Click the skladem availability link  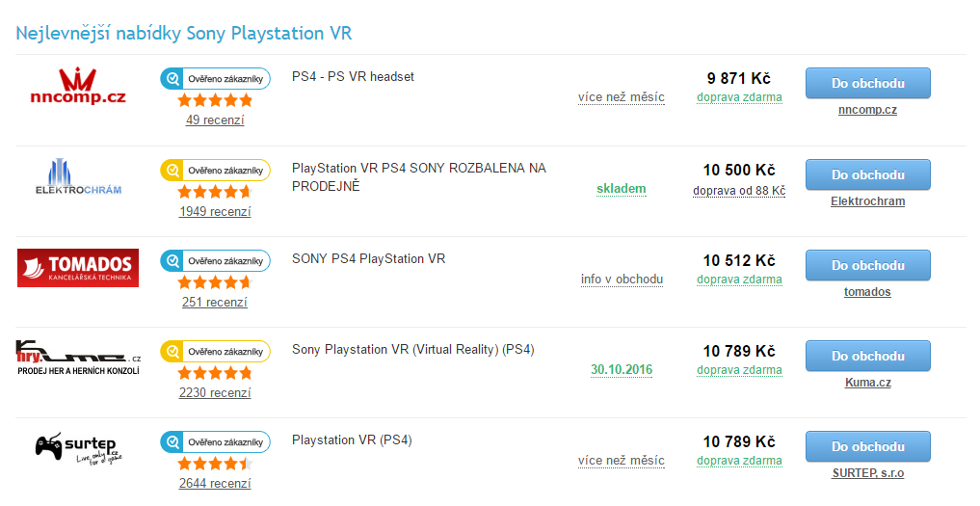pos(622,189)
